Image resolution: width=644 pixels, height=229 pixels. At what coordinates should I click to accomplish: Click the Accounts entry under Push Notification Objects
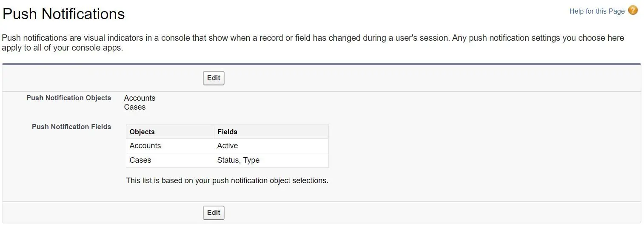pos(140,98)
